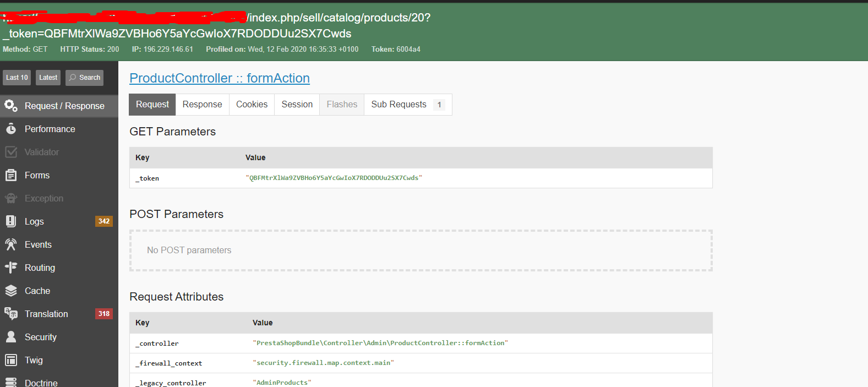The height and width of the screenshot is (387, 868).
Task: Click the 318 Translation count badge
Action: coord(104,314)
